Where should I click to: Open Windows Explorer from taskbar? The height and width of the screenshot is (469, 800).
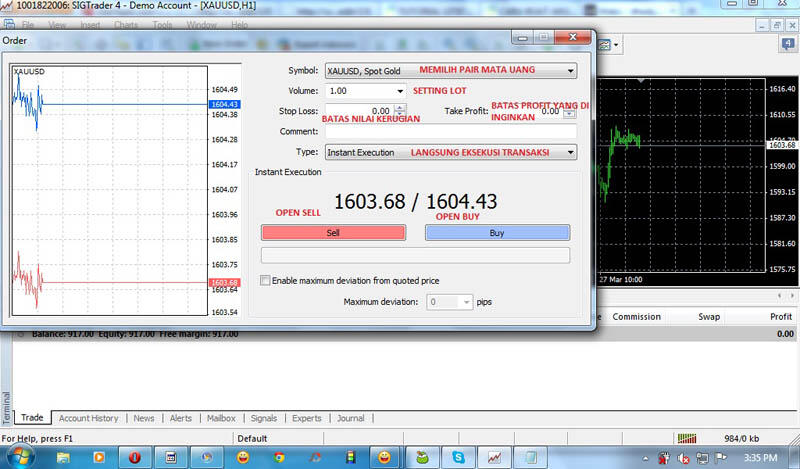pyautogui.click(x=63, y=457)
